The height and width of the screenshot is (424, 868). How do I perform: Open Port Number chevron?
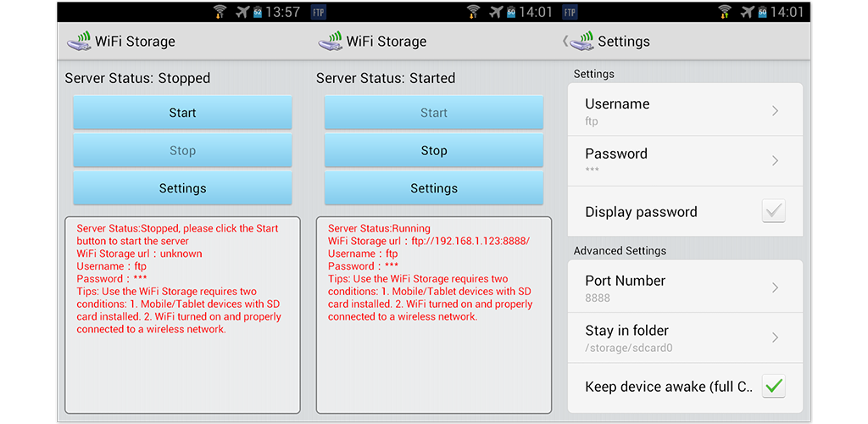coord(775,287)
